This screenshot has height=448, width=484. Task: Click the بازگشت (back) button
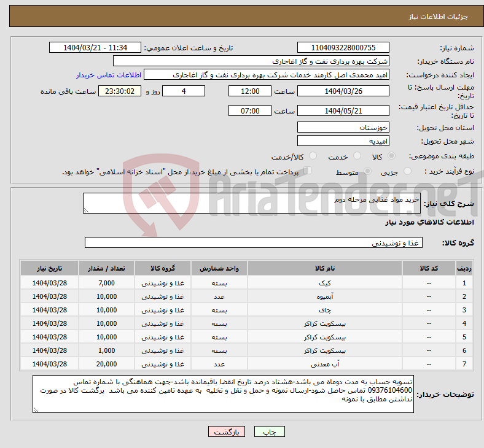[x=227, y=431]
